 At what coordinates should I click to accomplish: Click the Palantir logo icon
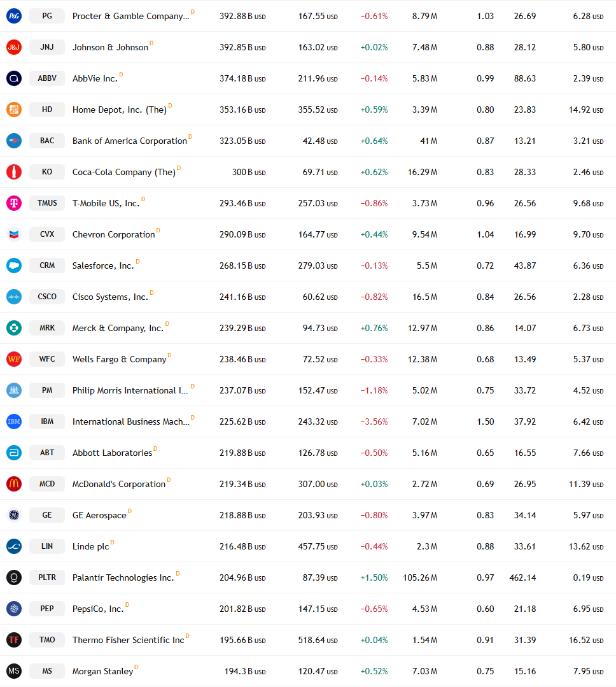pyautogui.click(x=14, y=577)
